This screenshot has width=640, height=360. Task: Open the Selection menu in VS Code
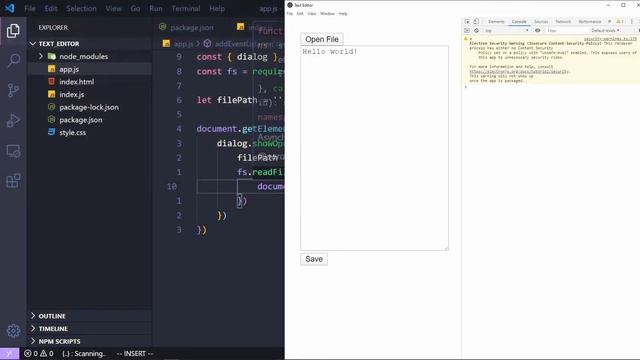tap(81, 8)
